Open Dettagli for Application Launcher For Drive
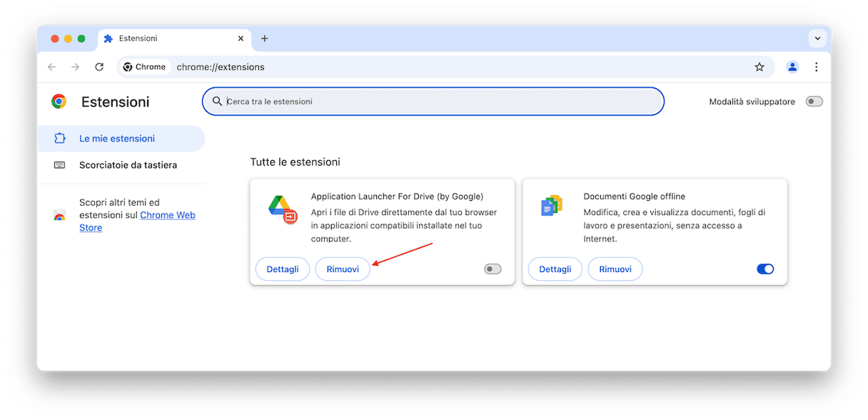868x420 pixels. (x=283, y=269)
